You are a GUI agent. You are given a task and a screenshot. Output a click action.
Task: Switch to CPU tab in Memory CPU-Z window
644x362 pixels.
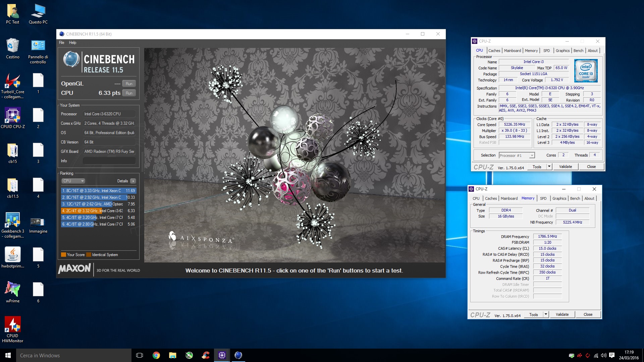[476, 198]
